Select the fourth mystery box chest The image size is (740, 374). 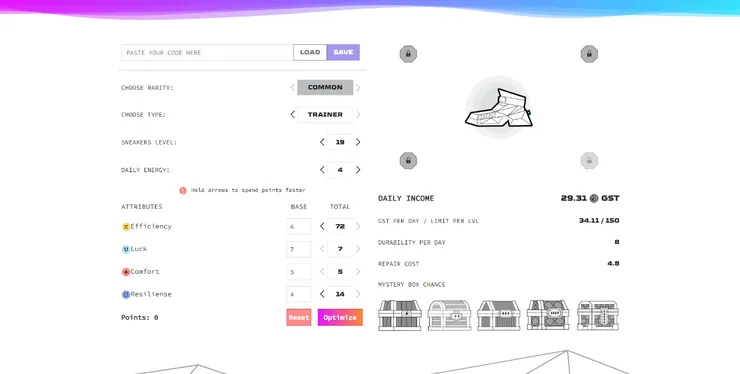click(548, 315)
